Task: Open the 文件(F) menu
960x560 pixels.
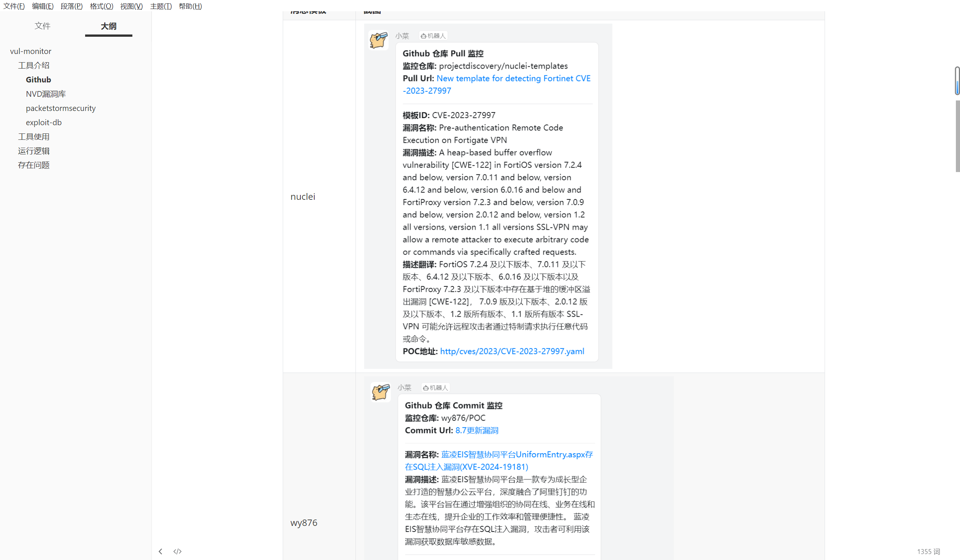Action: 14,6
